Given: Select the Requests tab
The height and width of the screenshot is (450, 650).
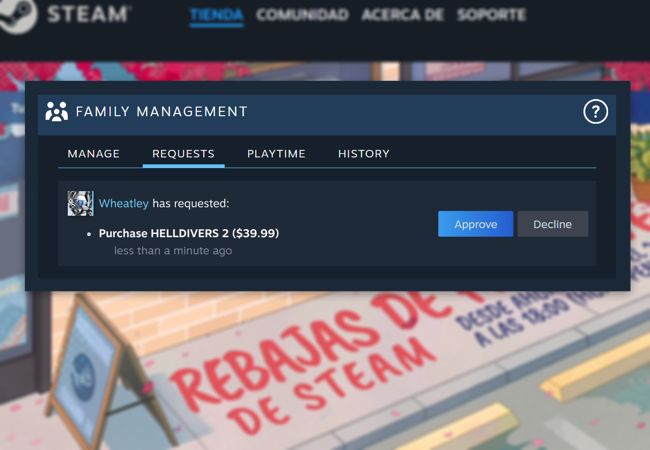Looking at the screenshot, I should point(183,154).
